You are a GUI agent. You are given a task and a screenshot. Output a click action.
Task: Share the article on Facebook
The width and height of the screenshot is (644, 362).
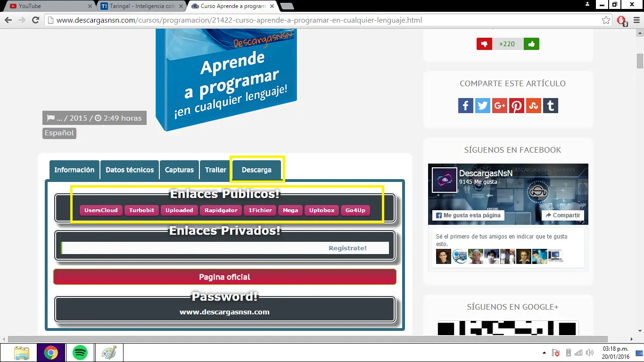pos(465,106)
